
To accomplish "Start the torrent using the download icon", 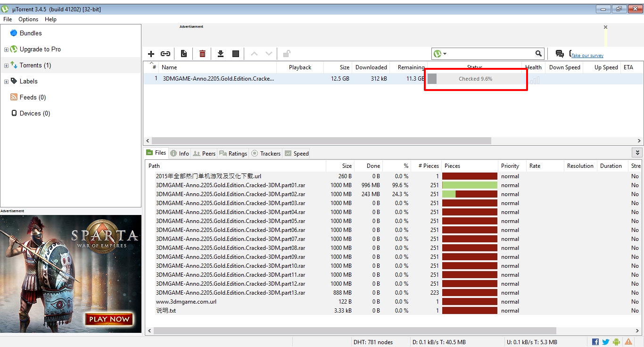I will click(x=221, y=53).
